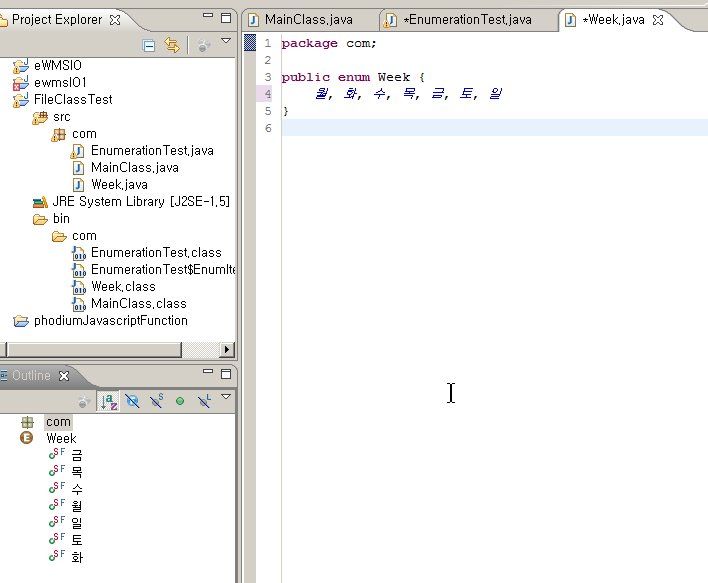708x583 pixels.
Task: Click line number 4 in the gutter
Action: point(268,94)
